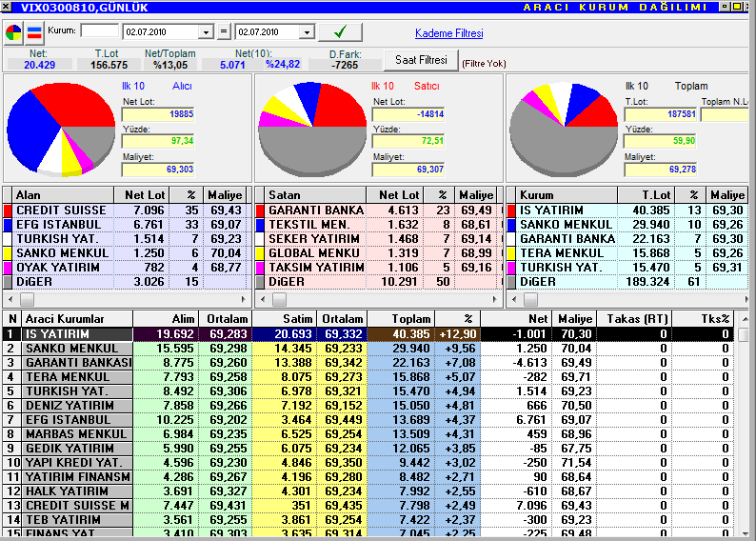Click magenta swatch beside TAKSIM YATIRIM

pyautogui.click(x=260, y=268)
